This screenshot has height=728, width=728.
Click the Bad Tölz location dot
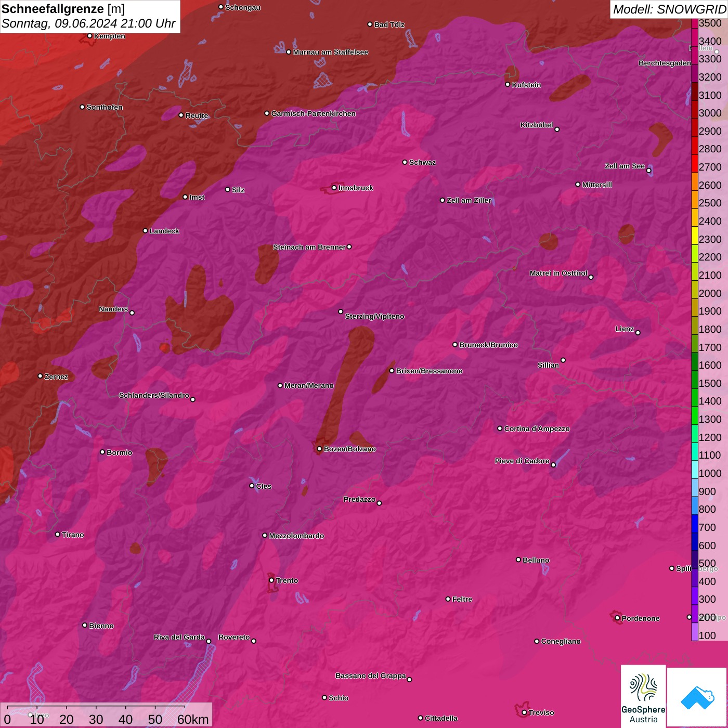click(x=370, y=24)
